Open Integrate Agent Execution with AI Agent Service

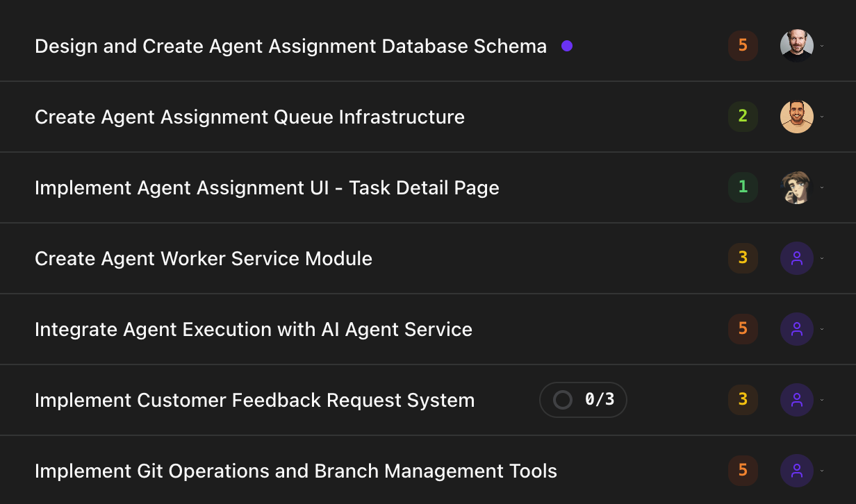254,329
